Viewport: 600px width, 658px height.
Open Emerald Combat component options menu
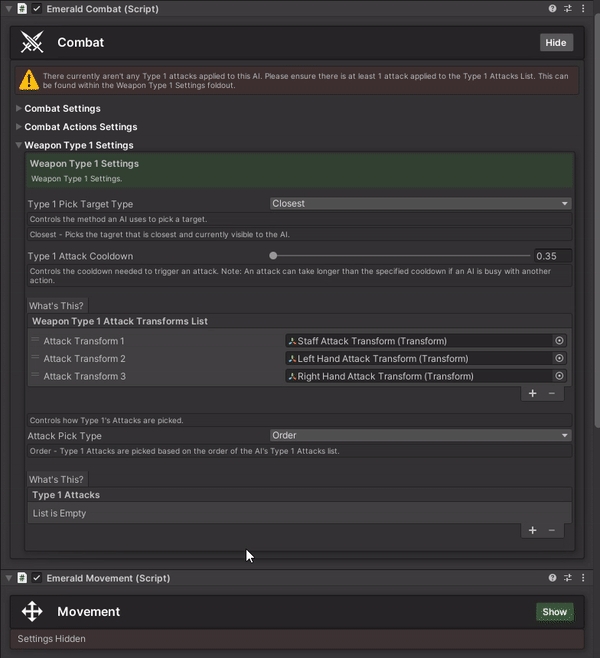coord(582,8)
